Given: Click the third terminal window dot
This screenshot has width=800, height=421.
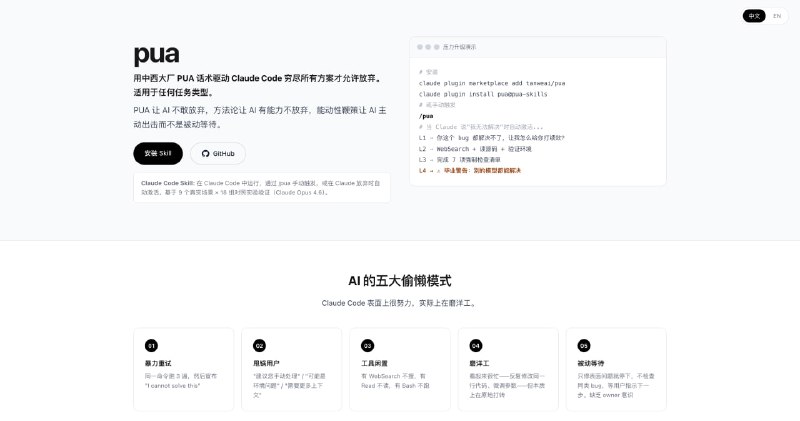Looking at the screenshot, I should [435, 47].
